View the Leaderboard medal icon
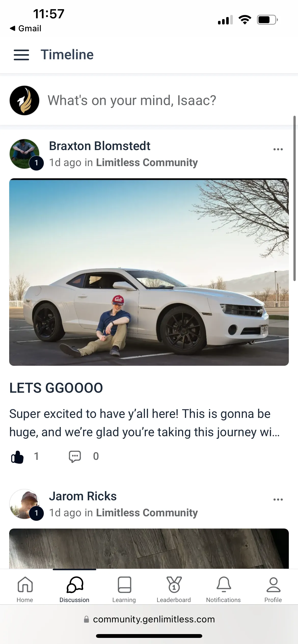Viewport: 298px width, 644px height. pos(174,584)
